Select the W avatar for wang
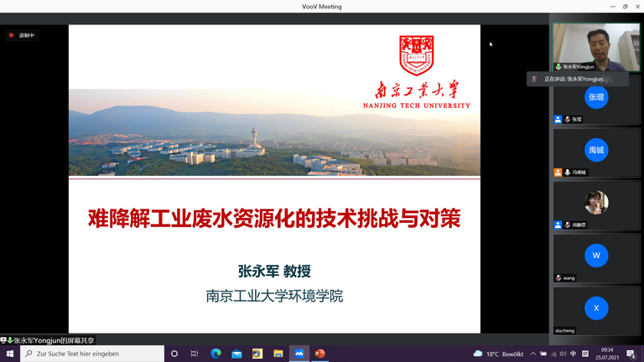The height and width of the screenshot is (362, 644). click(x=596, y=256)
